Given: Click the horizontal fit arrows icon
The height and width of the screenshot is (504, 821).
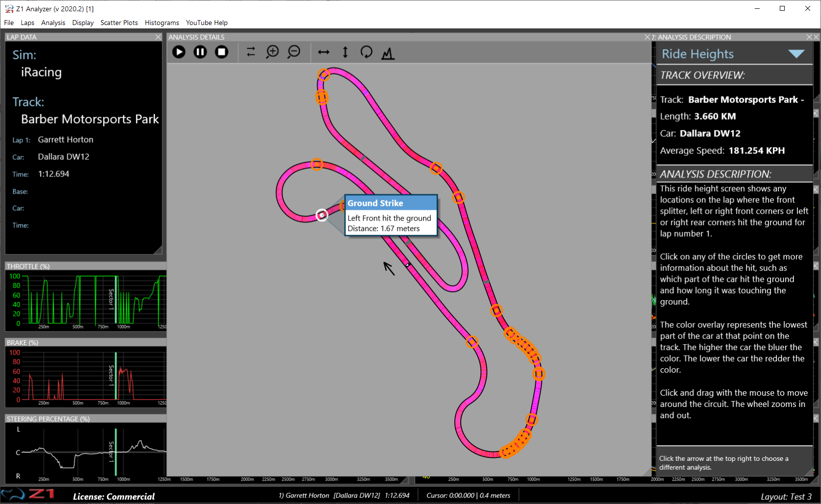Looking at the screenshot, I should click(324, 52).
